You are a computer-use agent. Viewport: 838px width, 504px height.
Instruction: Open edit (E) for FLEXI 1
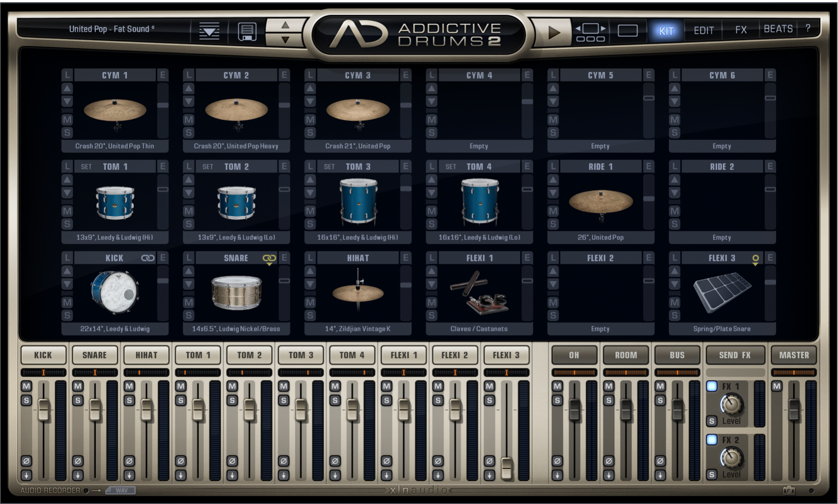click(x=527, y=258)
